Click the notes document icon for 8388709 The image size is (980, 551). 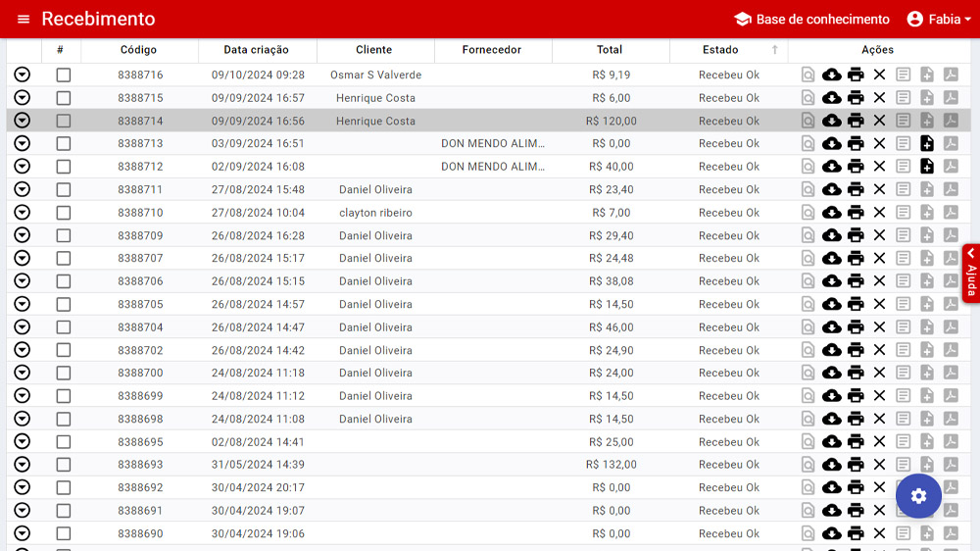(904, 235)
